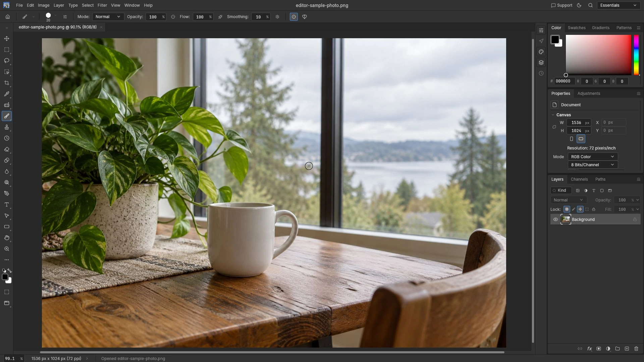Open the search magnifier in title bar
Image resolution: width=644 pixels, height=362 pixels.
[x=591, y=5]
